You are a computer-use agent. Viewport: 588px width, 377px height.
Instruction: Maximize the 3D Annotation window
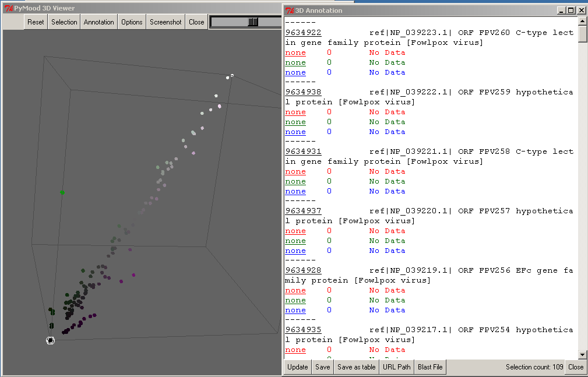pyautogui.click(x=571, y=10)
